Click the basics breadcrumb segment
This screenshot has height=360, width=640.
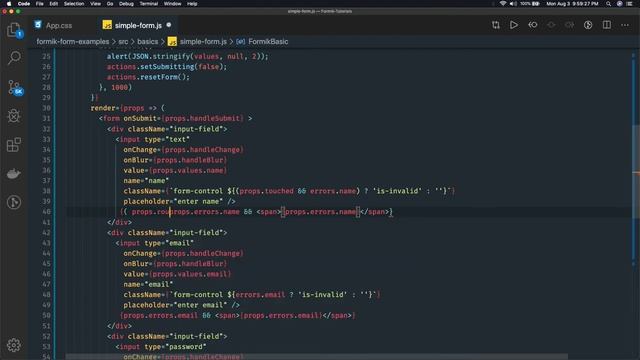pyautogui.click(x=147, y=42)
